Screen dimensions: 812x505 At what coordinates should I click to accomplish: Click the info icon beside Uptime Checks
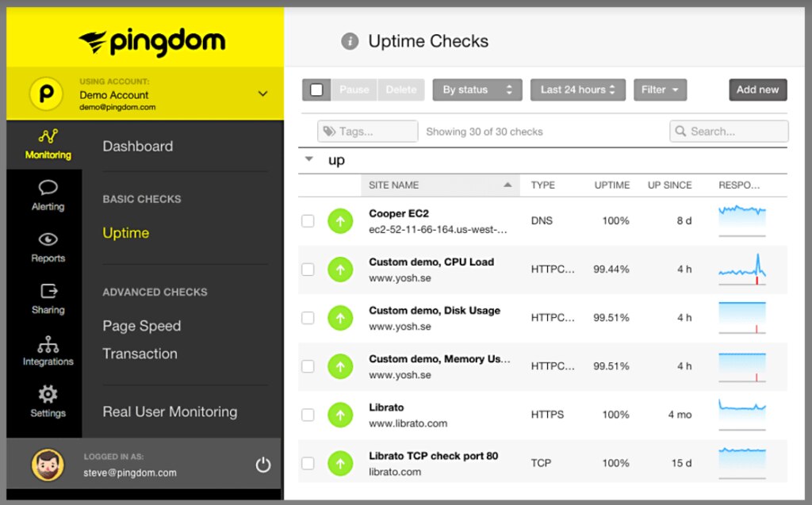click(350, 41)
